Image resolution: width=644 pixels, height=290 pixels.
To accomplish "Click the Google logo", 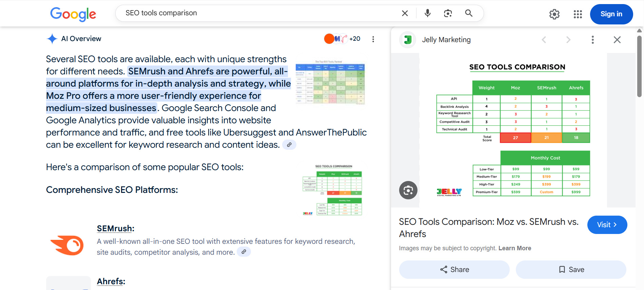I will click(73, 14).
